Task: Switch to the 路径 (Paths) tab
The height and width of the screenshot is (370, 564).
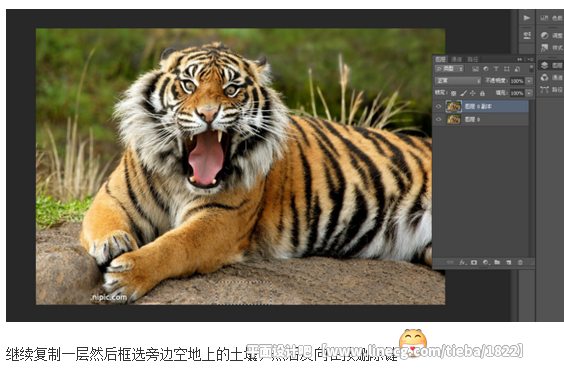Action: (473, 59)
